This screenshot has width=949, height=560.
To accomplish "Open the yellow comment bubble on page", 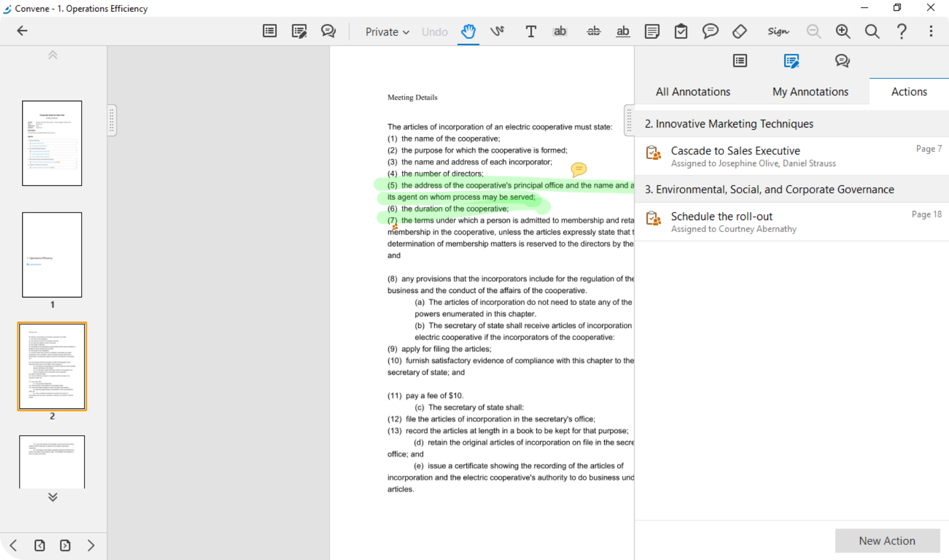I will pos(579,169).
